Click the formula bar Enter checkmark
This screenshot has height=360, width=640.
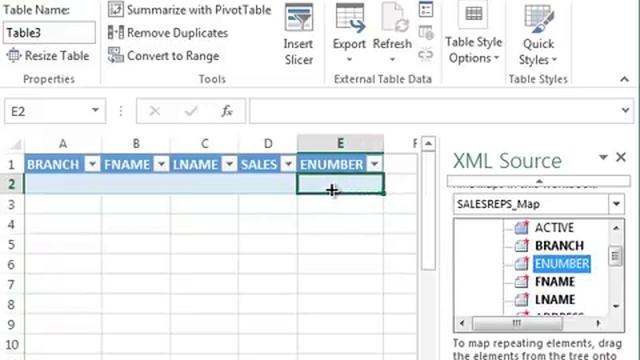click(191, 111)
